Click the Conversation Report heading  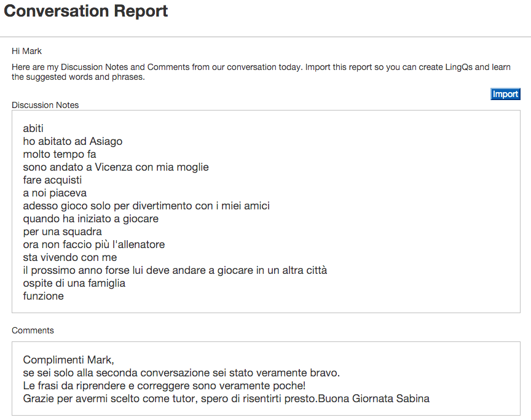[86, 11]
